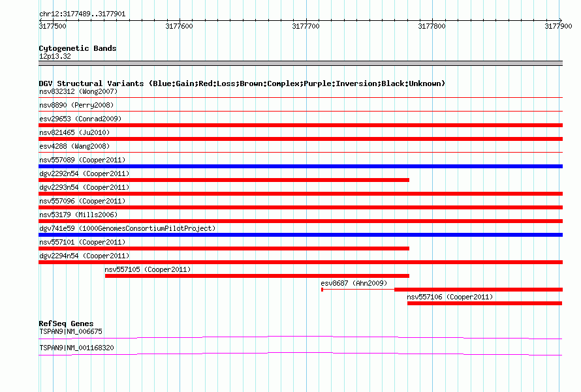Click the blue dgv741e59 gain bar
Viewport: 581px width, 392px height.
tap(300, 235)
